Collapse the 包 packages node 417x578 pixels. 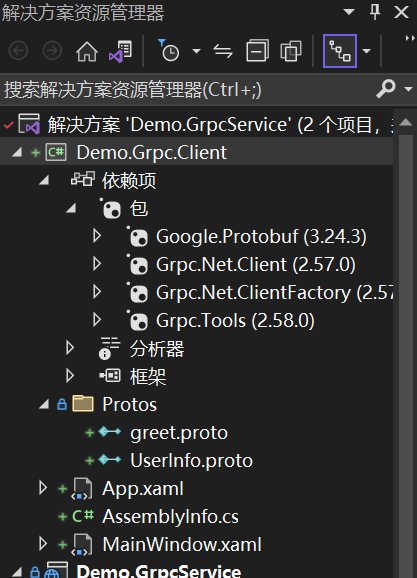pos(71,208)
